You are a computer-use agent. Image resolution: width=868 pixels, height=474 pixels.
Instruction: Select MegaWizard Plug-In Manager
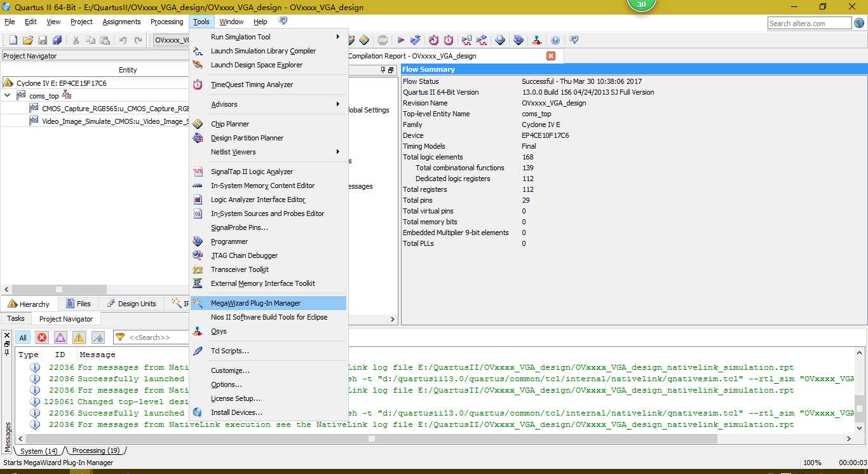tap(269, 303)
